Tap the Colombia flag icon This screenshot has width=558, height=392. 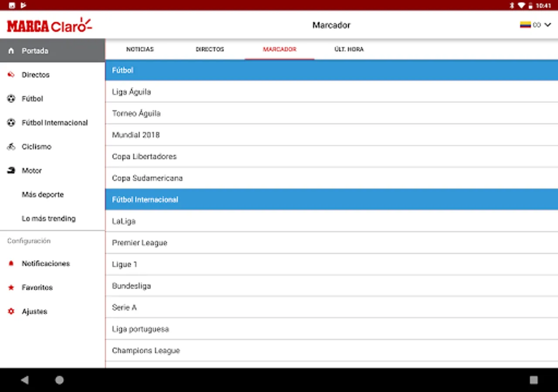tap(525, 25)
